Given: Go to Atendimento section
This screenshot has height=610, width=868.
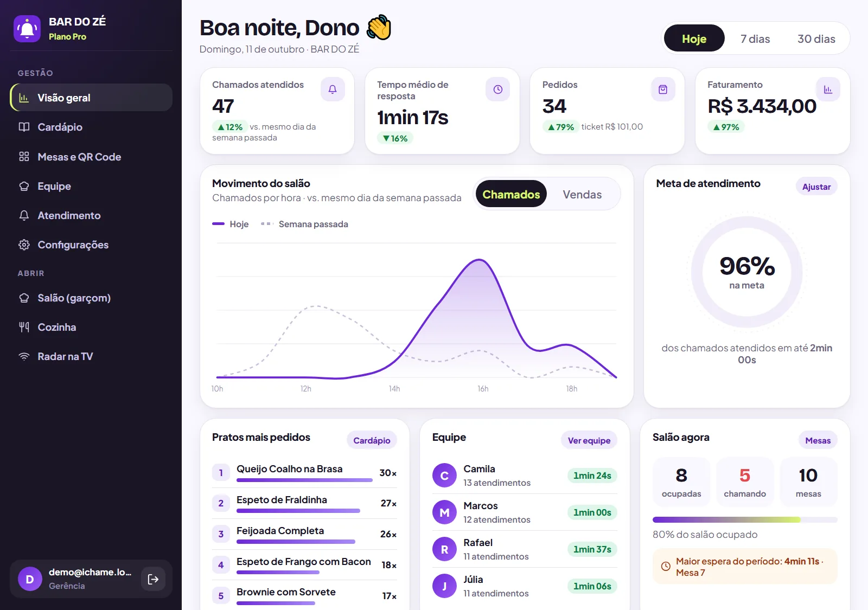Looking at the screenshot, I should coord(91,215).
